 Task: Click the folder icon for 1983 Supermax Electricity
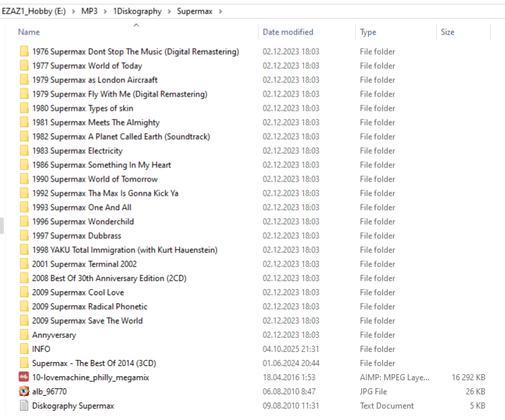[24, 151]
